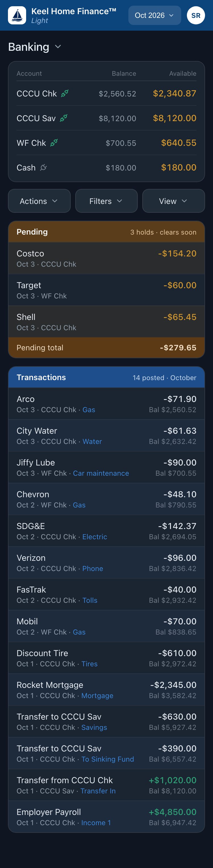Click the Income 1 category link
Image resolution: width=213 pixels, height=868 pixels.
tap(96, 823)
